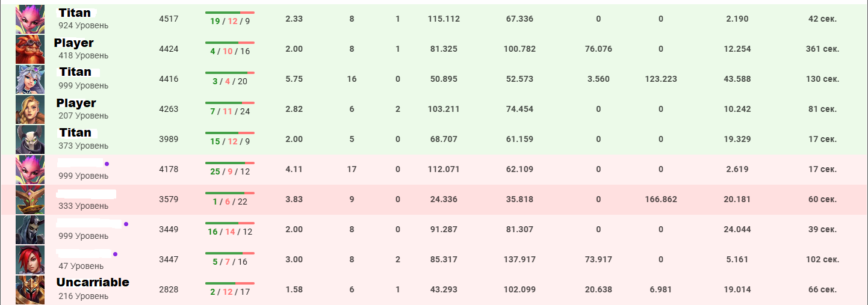Click the pink champion avatar in 4178 row

[x=30, y=170]
